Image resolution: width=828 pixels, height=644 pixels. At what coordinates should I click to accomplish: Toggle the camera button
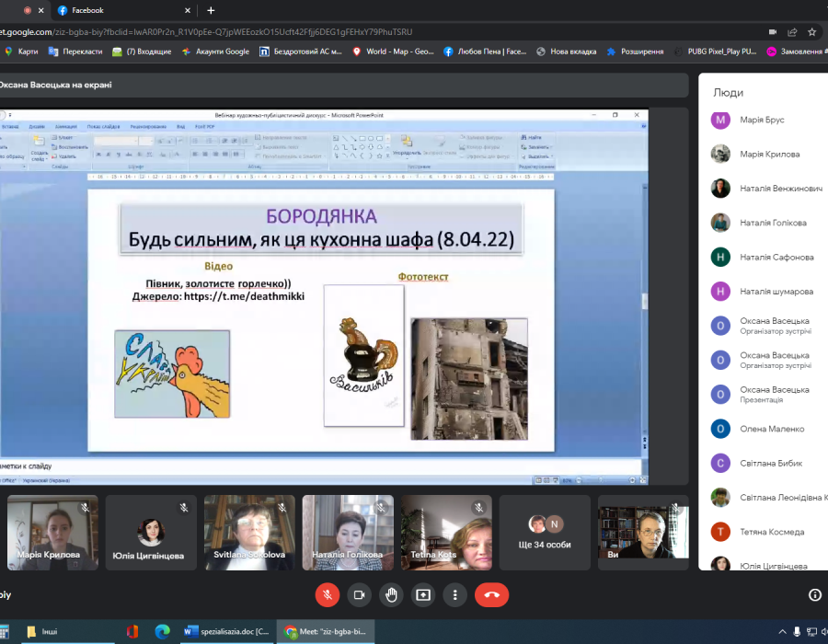(x=359, y=594)
